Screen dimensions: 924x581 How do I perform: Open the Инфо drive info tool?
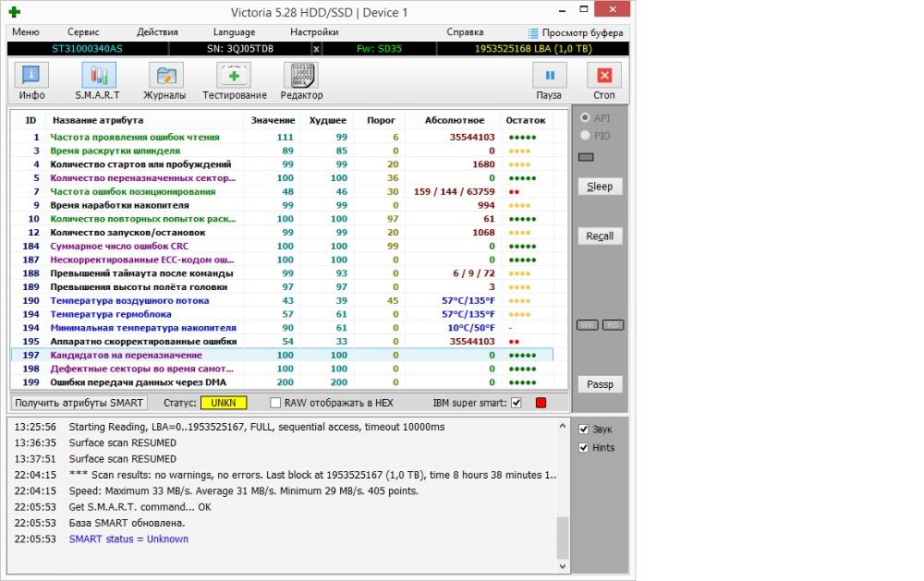(x=31, y=81)
